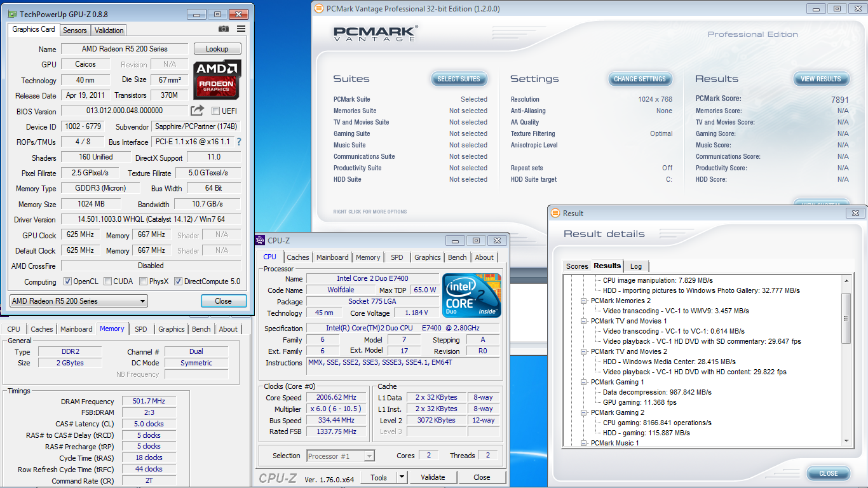
Task: Open the SPD tab in front CPU-Z window
Action: [x=397, y=257]
